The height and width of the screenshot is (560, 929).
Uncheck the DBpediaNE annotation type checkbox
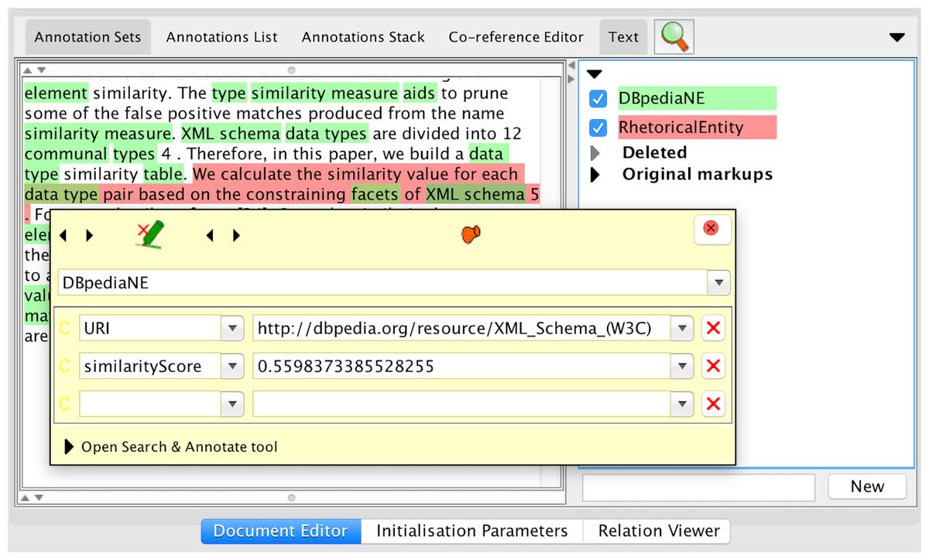click(598, 99)
